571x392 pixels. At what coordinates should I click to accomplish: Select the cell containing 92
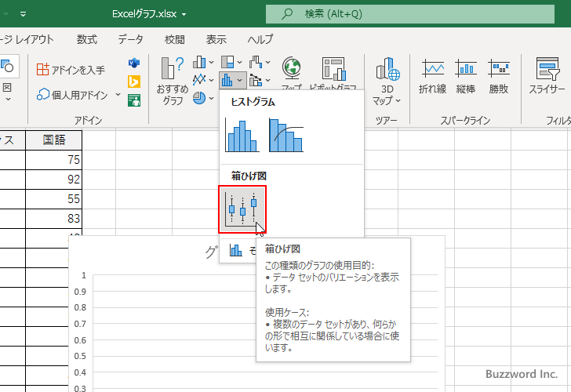[x=53, y=179]
